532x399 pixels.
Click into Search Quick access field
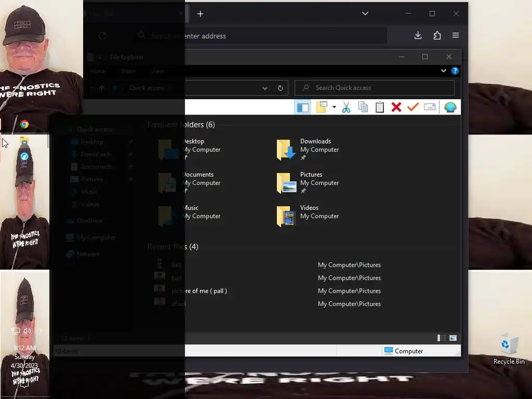[x=375, y=88]
